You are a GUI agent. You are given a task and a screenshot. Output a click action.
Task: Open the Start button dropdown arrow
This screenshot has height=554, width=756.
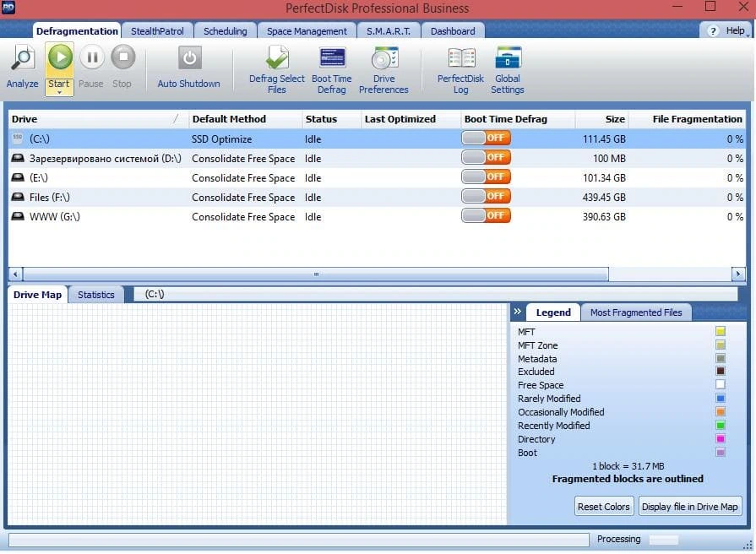(59, 93)
